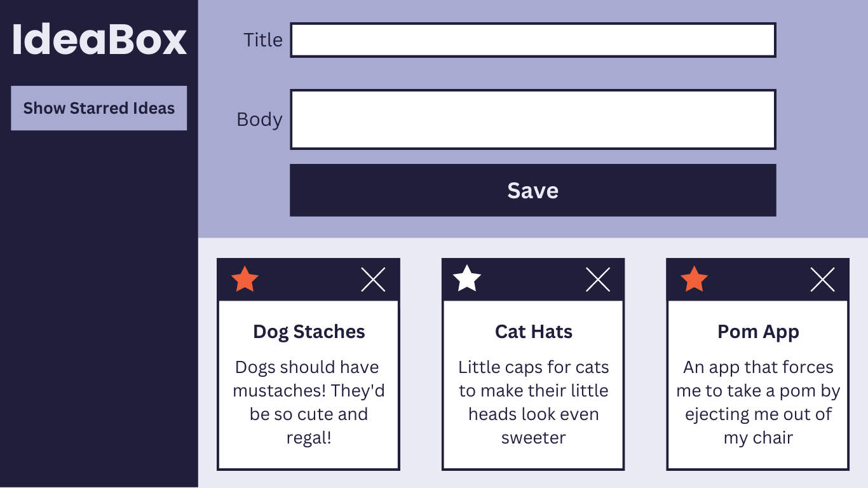This screenshot has height=488, width=868.
Task: Focus the Title input field
Action: (x=532, y=40)
